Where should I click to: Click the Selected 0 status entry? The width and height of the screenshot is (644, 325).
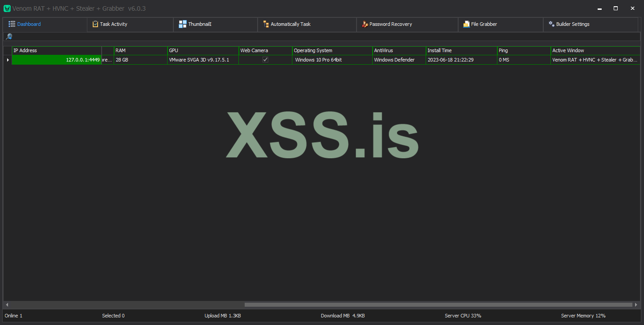pyautogui.click(x=113, y=316)
